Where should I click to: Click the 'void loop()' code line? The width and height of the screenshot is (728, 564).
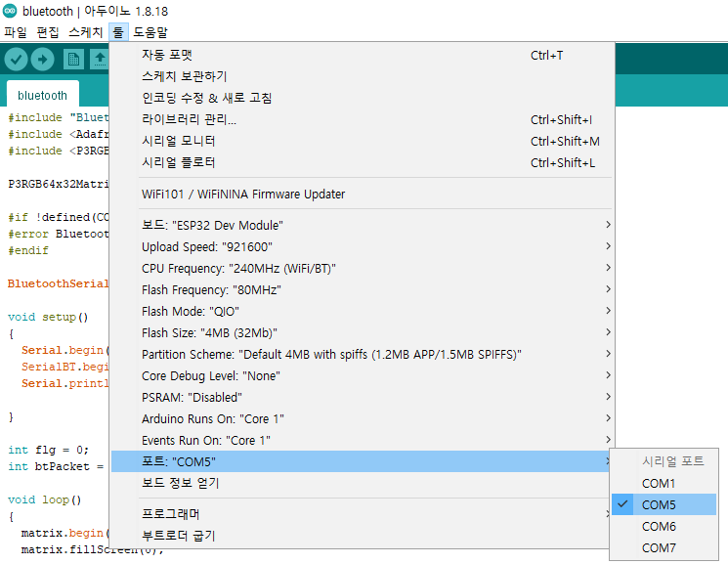[x=45, y=499]
